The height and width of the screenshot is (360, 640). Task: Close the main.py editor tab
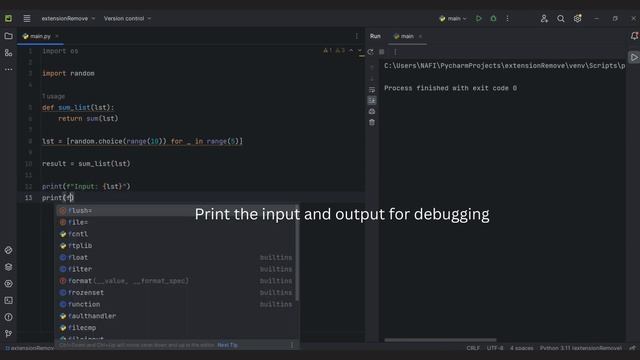pyautogui.click(x=57, y=36)
